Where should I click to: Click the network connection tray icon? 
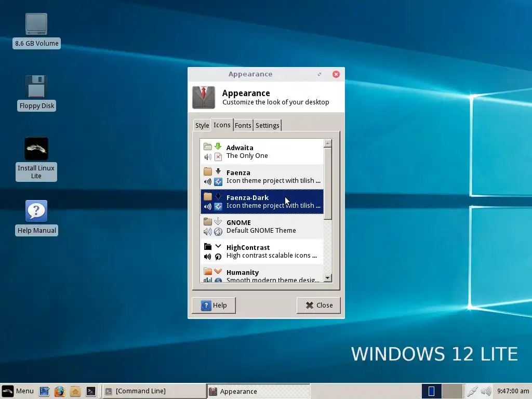click(x=472, y=391)
